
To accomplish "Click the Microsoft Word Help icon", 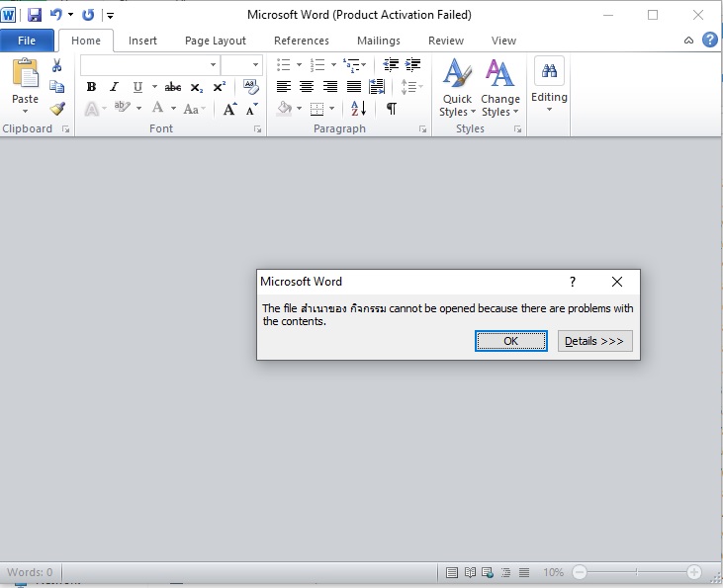I will click(x=710, y=41).
